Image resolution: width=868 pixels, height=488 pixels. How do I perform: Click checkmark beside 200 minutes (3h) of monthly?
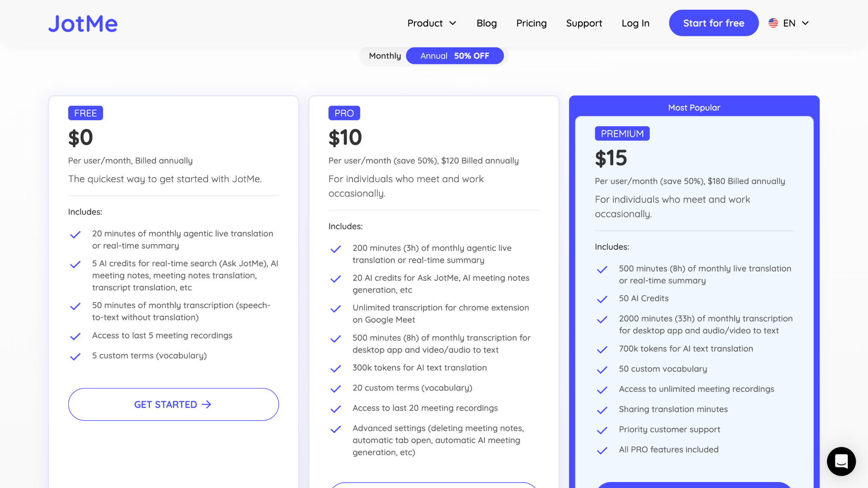point(336,249)
